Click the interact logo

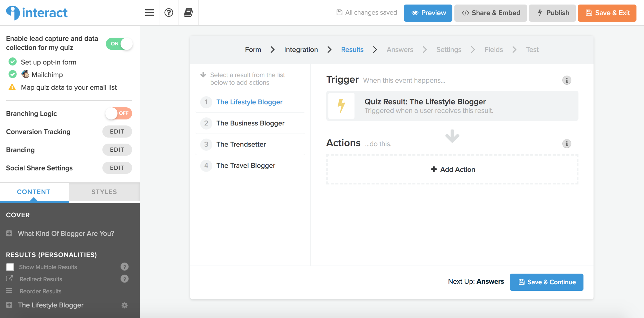click(x=37, y=13)
